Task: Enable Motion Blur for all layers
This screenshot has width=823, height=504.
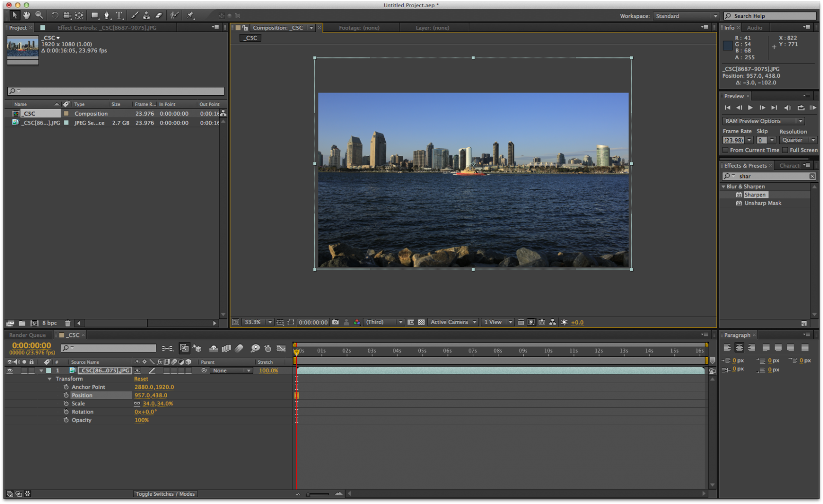Action: pyautogui.click(x=239, y=349)
